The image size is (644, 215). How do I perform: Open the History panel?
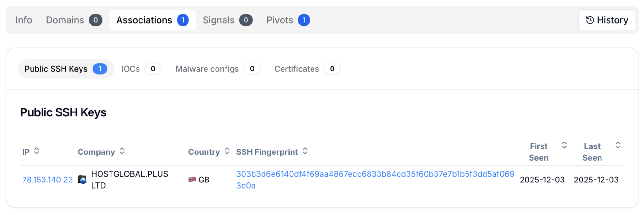click(607, 20)
